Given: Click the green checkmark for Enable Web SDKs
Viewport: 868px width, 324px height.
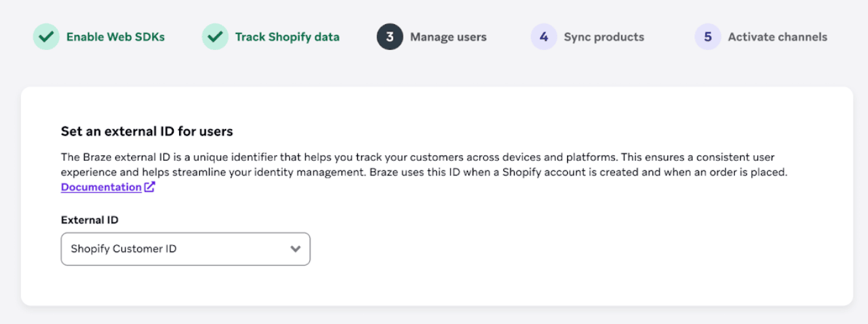Looking at the screenshot, I should [46, 37].
